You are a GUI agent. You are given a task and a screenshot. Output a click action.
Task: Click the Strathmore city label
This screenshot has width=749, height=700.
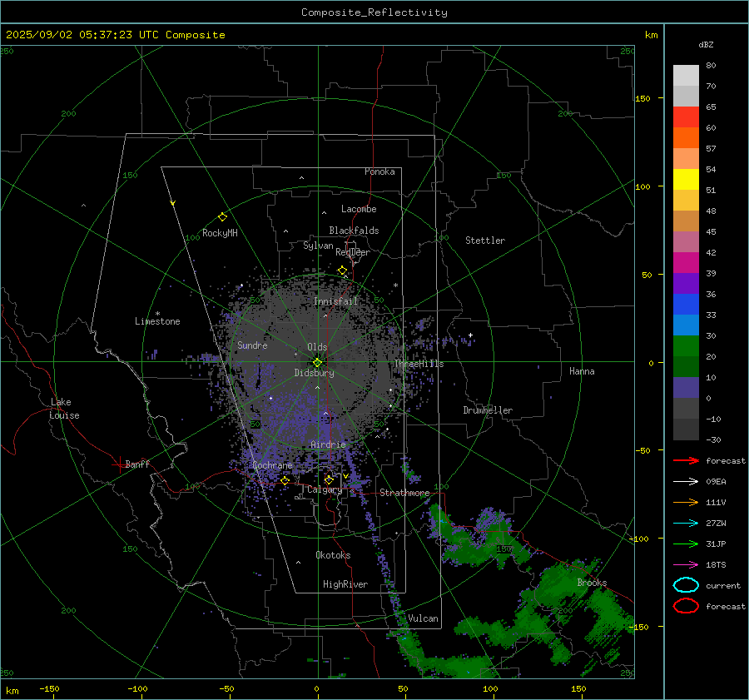(x=404, y=493)
